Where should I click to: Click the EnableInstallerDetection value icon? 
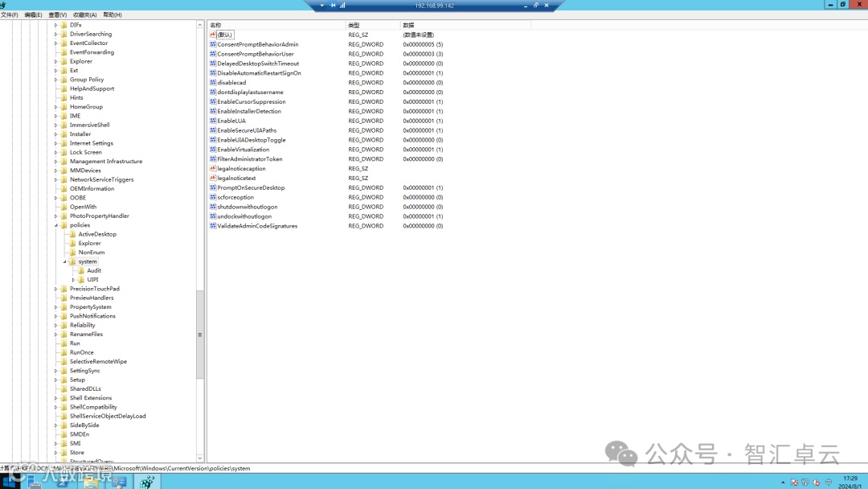212,111
